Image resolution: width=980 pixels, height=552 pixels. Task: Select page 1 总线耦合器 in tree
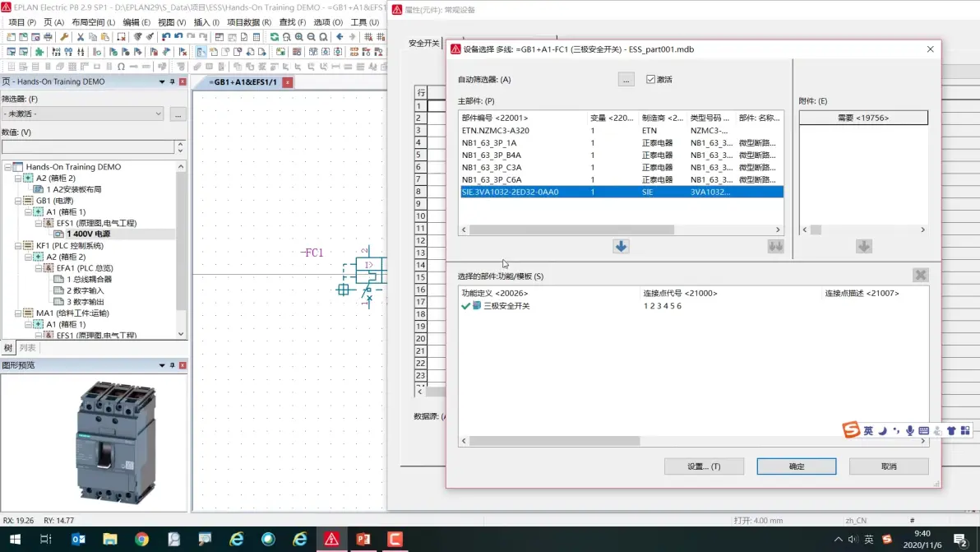[89, 280]
